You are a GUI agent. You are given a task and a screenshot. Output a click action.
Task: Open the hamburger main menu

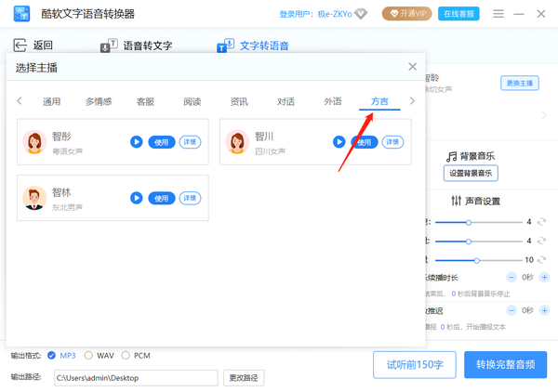tap(498, 14)
